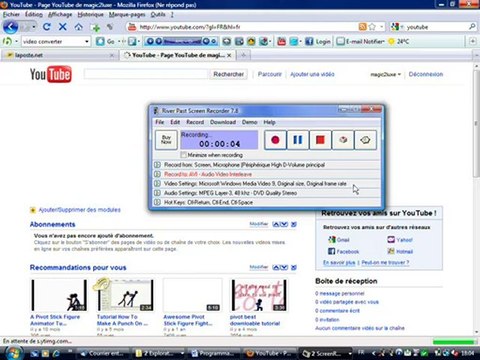Click the YouTube search input field
This screenshot has width=480, height=360.
pyautogui.click(x=146, y=74)
